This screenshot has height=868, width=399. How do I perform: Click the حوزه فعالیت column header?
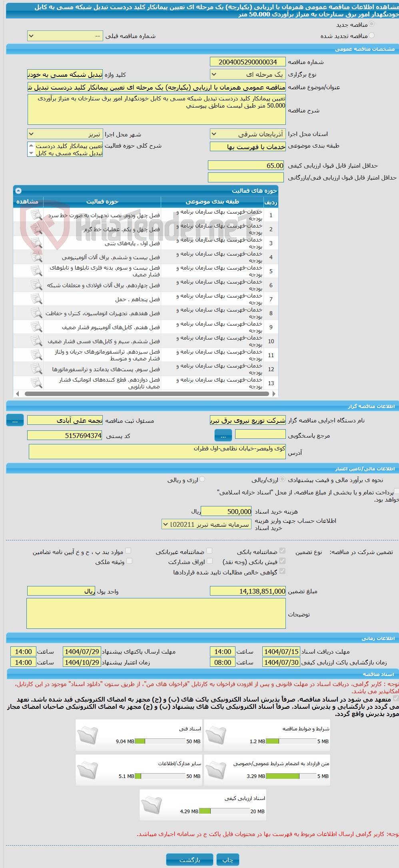coord(102,202)
